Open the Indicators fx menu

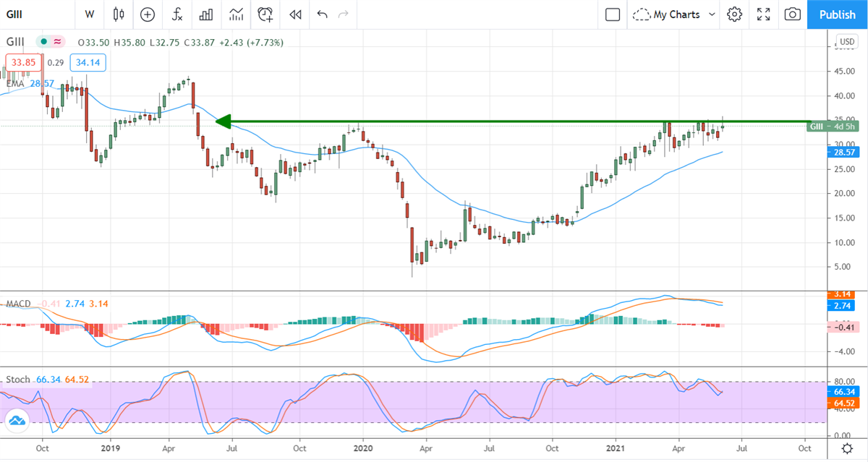click(176, 14)
